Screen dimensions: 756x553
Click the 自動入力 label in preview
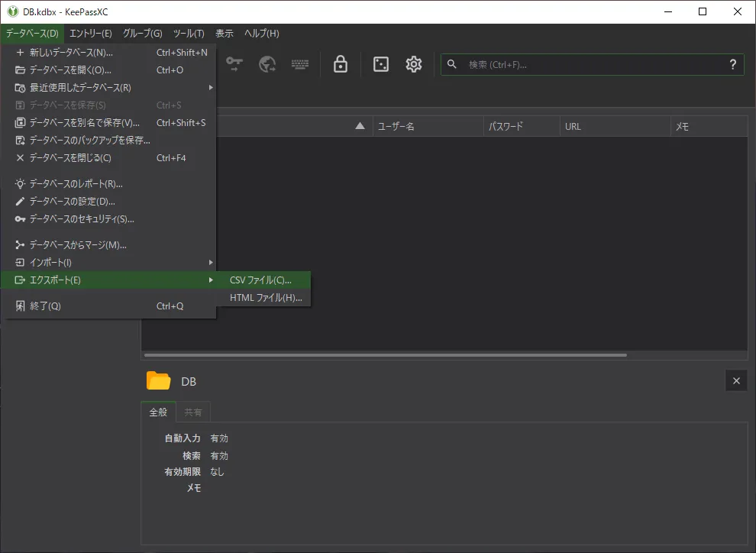[183, 438]
